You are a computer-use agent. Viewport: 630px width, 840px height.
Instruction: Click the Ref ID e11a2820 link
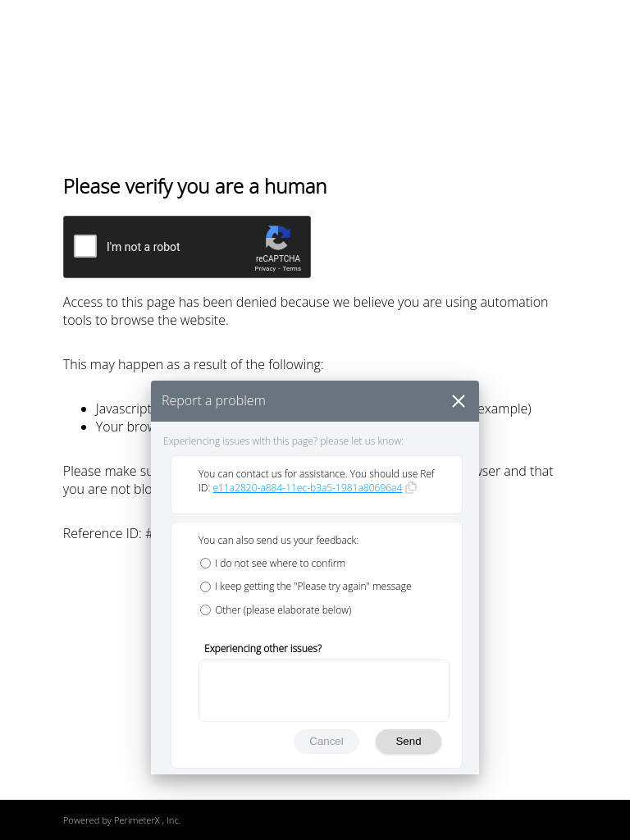[307, 487]
